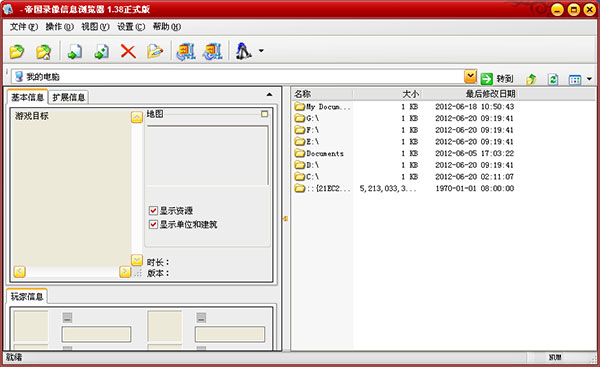Select the G:\ drive folder
The height and width of the screenshot is (367, 600).
click(307, 118)
